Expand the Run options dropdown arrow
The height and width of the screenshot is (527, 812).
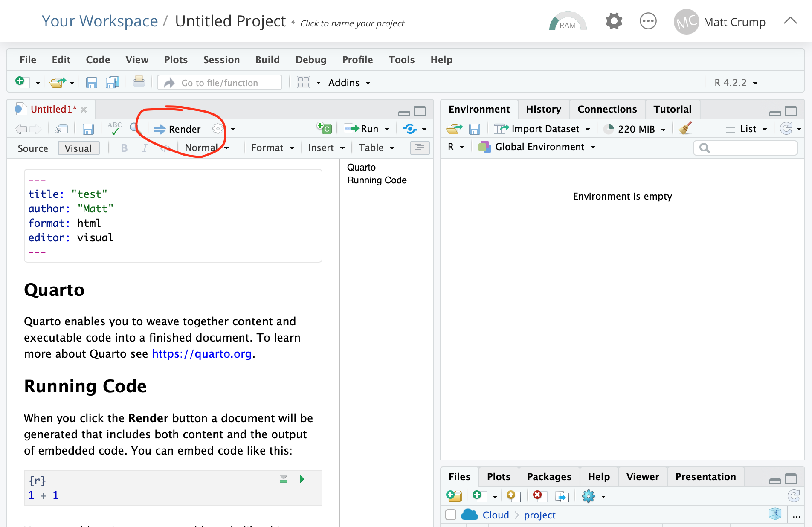(x=387, y=129)
